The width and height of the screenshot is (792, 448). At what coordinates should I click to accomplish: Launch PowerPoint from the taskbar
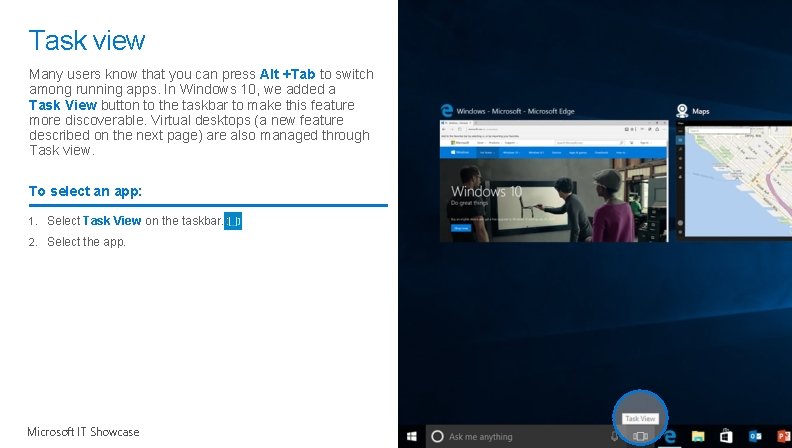[784, 436]
